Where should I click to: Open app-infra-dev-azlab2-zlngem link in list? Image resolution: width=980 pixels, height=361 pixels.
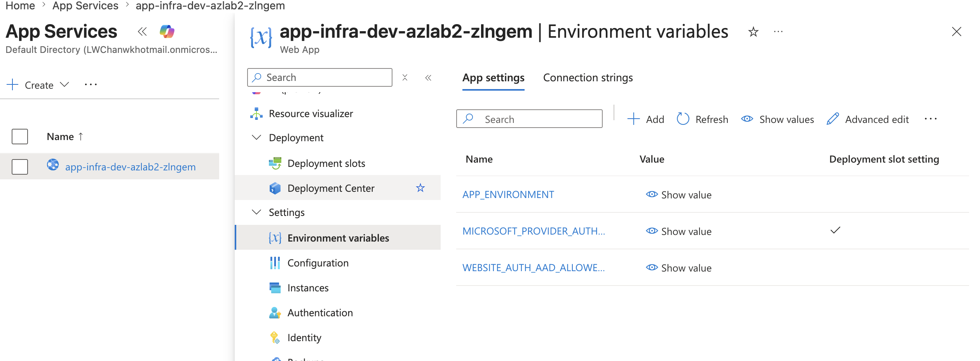point(131,167)
